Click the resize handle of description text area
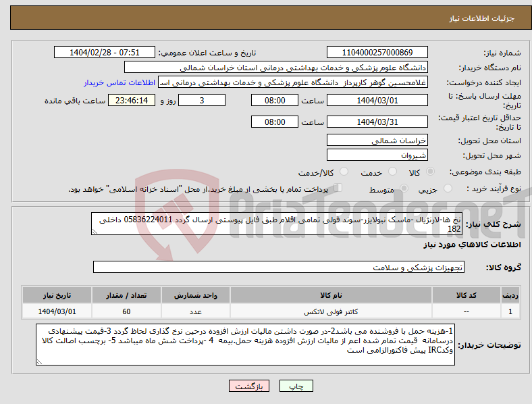Viewport: 532px width, 404px height. (x=95, y=232)
